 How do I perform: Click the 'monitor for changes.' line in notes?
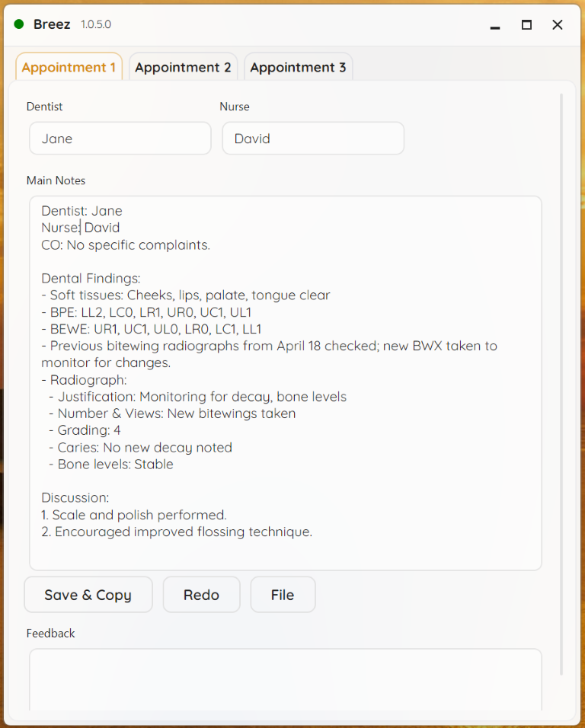tap(106, 362)
